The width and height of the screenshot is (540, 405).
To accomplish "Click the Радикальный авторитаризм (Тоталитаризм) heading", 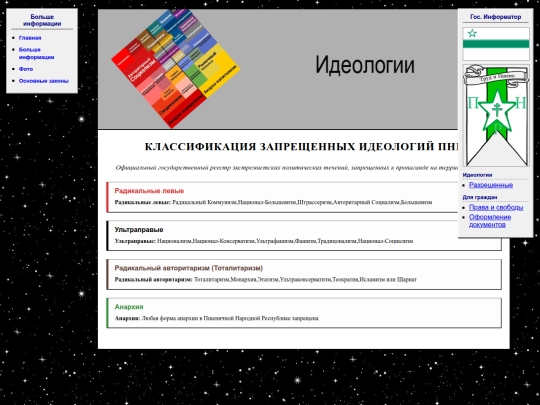I will click(189, 268).
